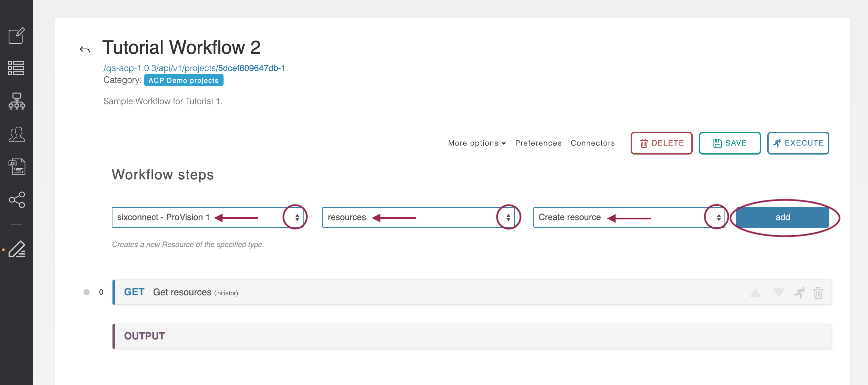
Task: Expand the More options menu
Action: (476, 143)
